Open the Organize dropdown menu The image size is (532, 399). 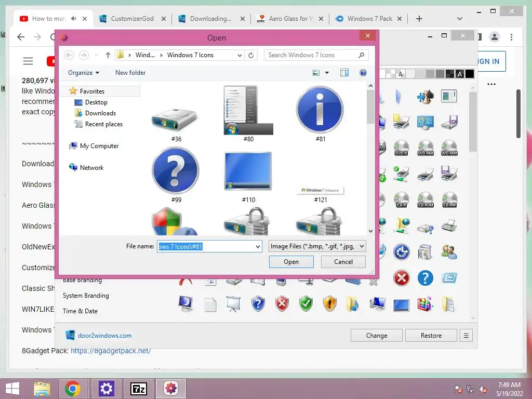coord(84,73)
